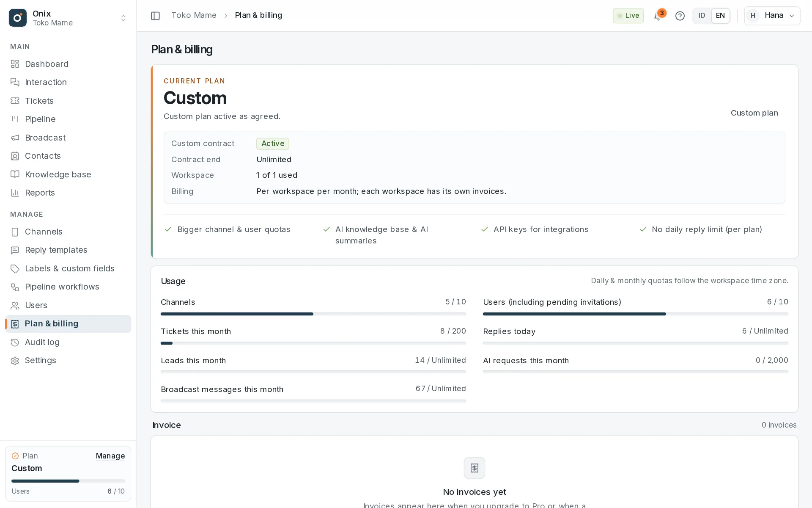812x508 pixels.
Task: Click the Labels tag icon
Action: coord(15,268)
